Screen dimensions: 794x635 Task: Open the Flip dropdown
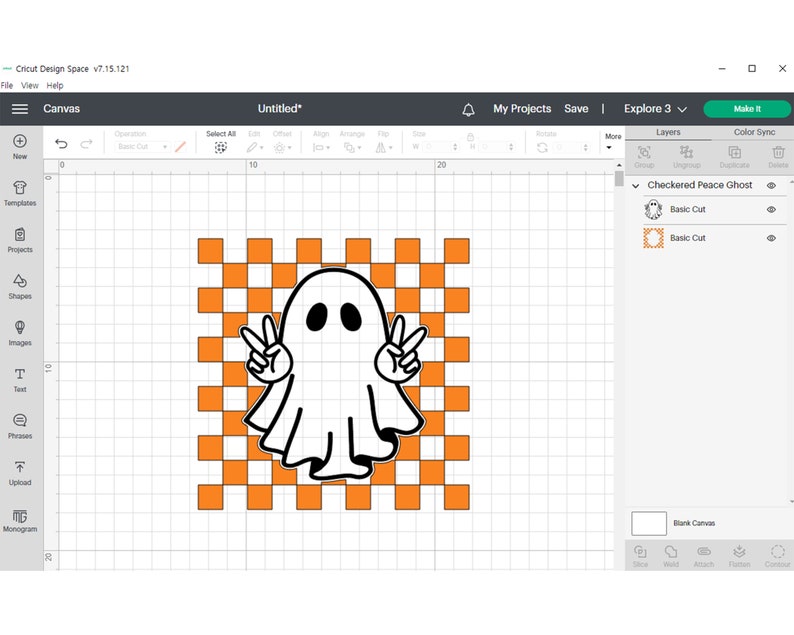(384, 147)
